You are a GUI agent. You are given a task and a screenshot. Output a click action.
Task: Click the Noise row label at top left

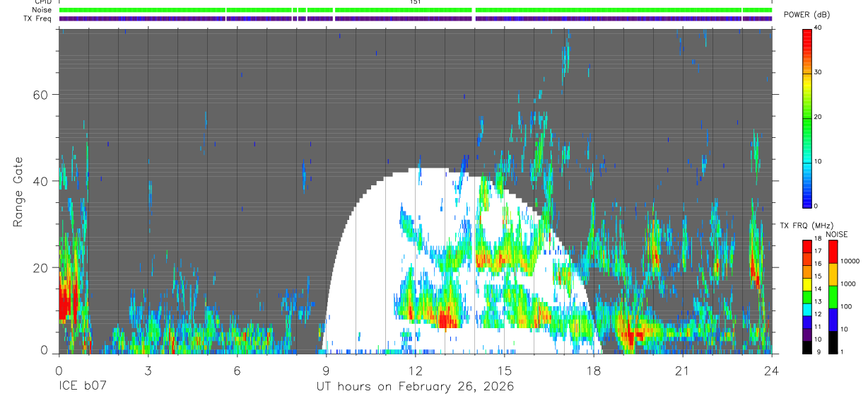(40, 10)
